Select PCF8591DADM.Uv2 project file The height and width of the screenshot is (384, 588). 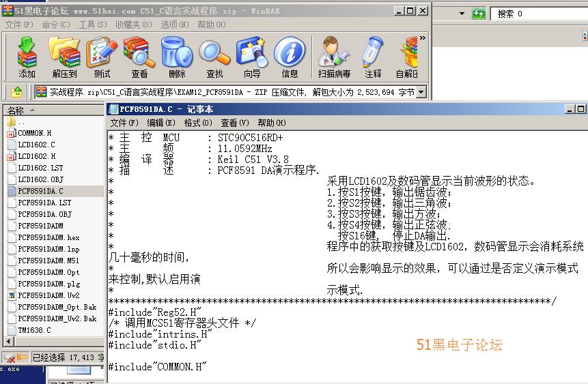click(x=48, y=295)
